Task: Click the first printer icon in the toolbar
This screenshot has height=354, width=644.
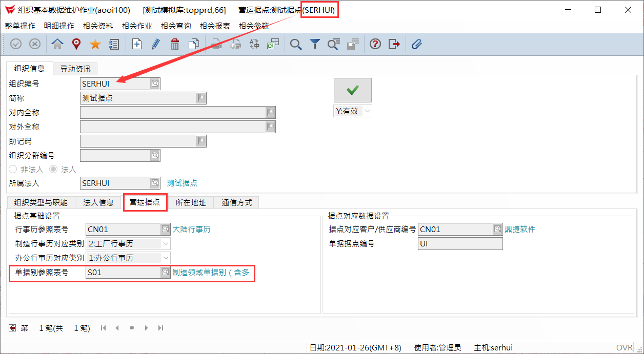Action: 216,44
